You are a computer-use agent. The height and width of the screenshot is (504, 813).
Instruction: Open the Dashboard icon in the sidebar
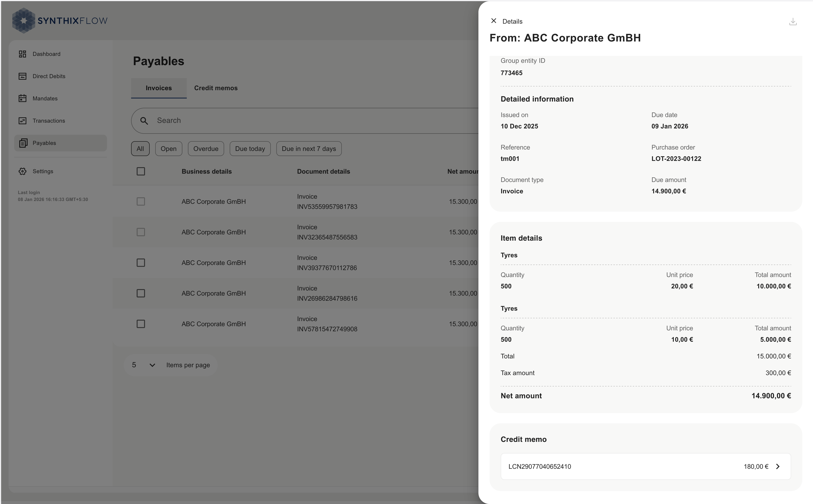22,54
